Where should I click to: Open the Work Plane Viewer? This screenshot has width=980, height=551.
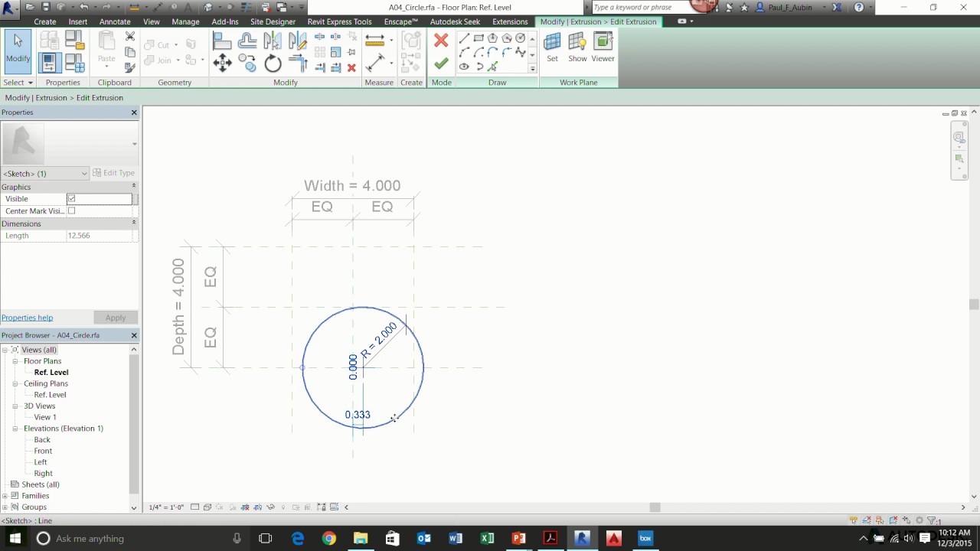(x=603, y=47)
